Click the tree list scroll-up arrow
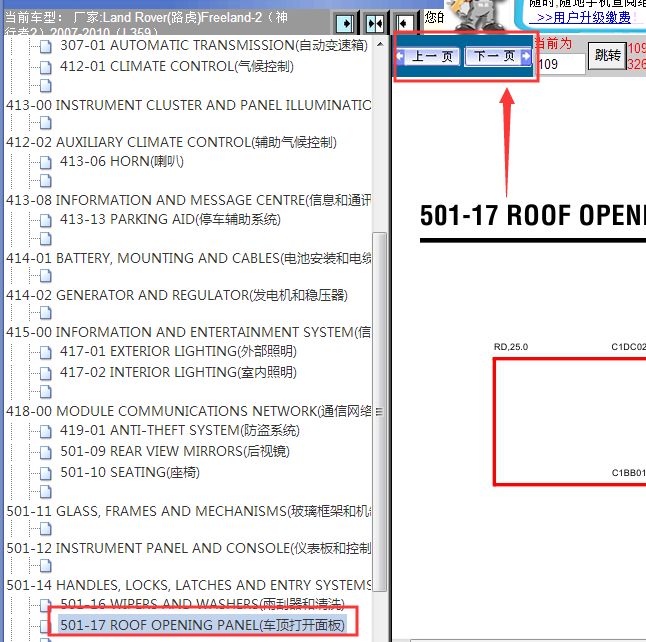This screenshot has width=646, height=642. (x=380, y=44)
